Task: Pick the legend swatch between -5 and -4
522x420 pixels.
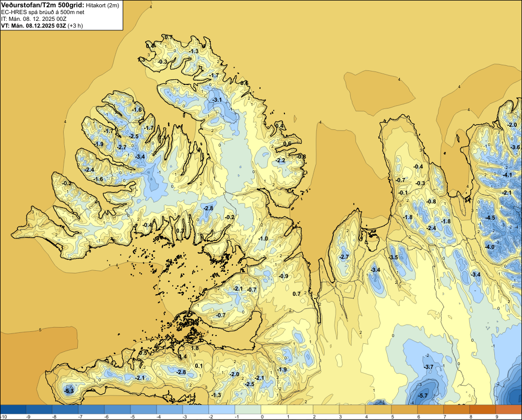Action: 144,409
